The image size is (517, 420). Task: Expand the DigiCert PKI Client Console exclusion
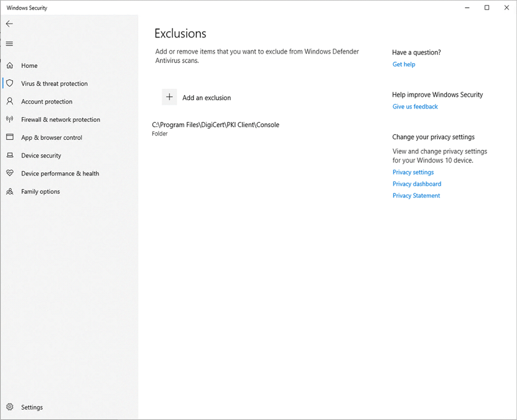click(216, 125)
